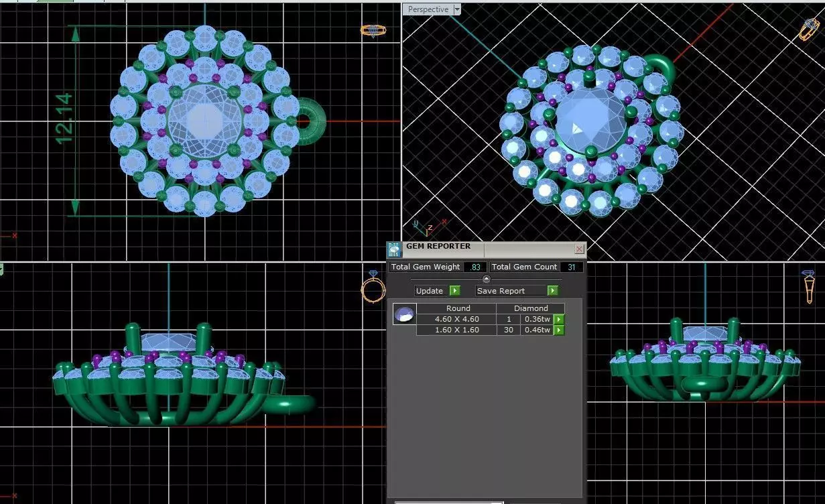825x504 pixels.
Task: Click the Gem Reporter title bar icon
Action: click(394, 249)
